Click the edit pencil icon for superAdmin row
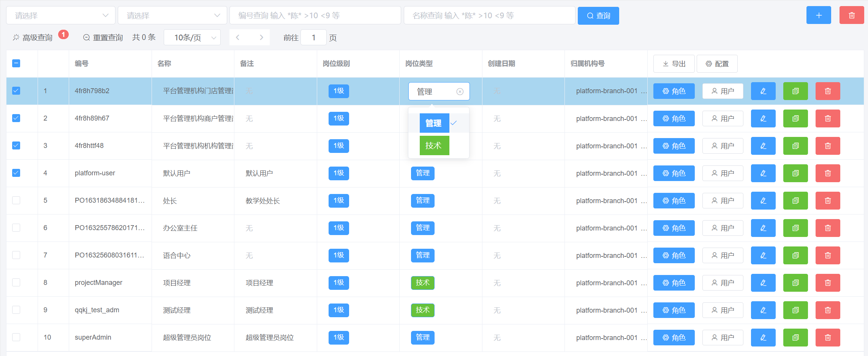The height and width of the screenshot is (356, 868). pos(763,337)
